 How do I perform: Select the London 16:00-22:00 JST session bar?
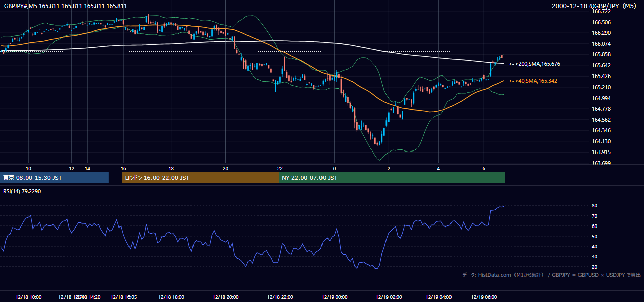pos(201,178)
